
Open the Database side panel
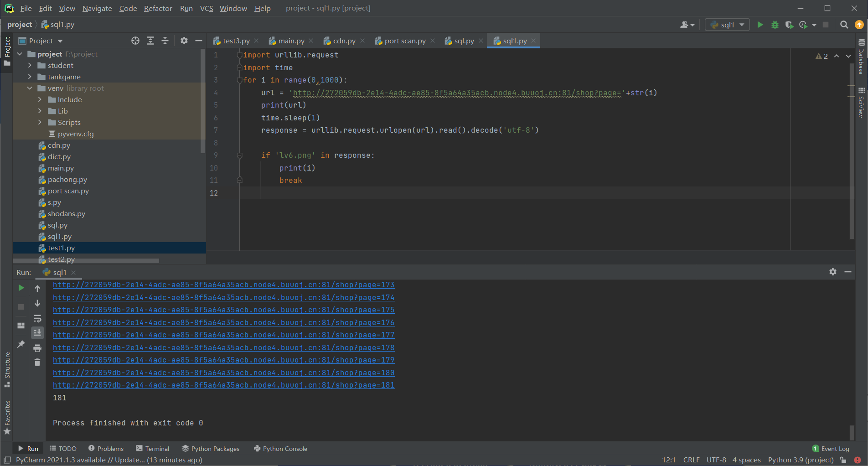pyautogui.click(x=861, y=56)
